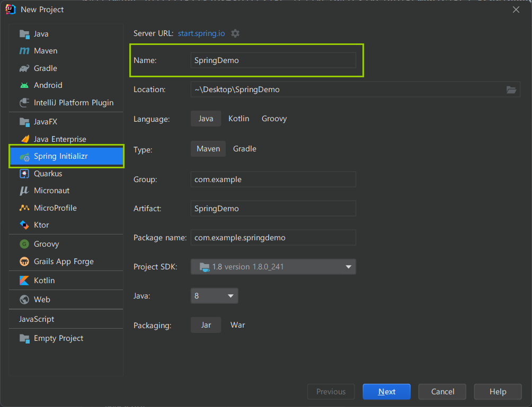Screen dimensions: 532x407
Task: Click the Cancel button
Action: click(x=442, y=392)
